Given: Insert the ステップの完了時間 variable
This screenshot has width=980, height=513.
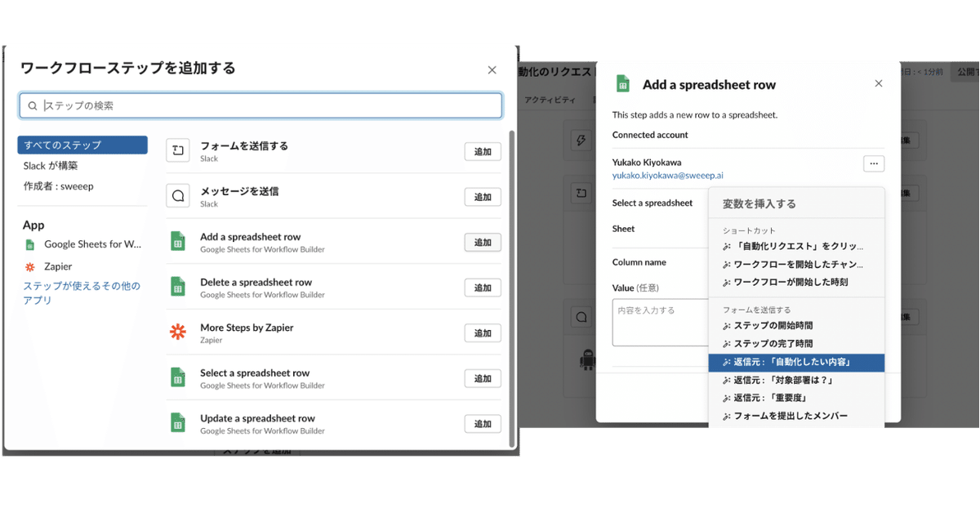Looking at the screenshot, I should pyautogui.click(x=796, y=343).
